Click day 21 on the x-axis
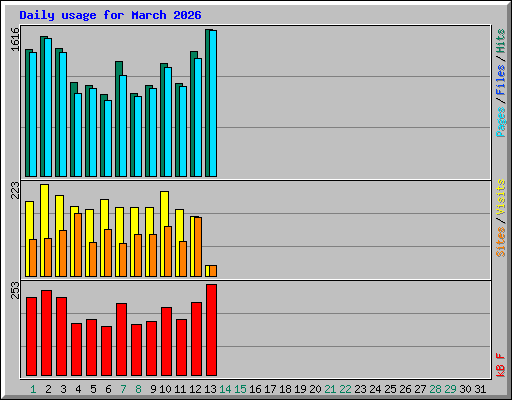The width and height of the screenshot is (512, 400). point(330,389)
